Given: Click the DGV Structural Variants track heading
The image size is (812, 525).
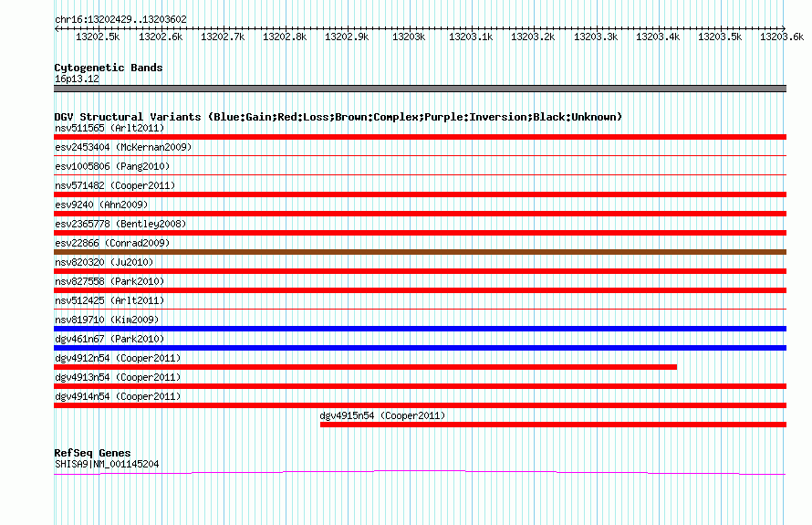Looking at the screenshot, I should click(x=338, y=117).
